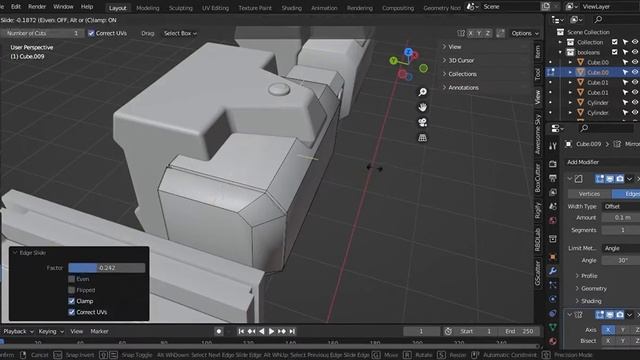Uncheck the booleans collection checkbox
This screenshot has height=360, width=640.
click(615, 52)
